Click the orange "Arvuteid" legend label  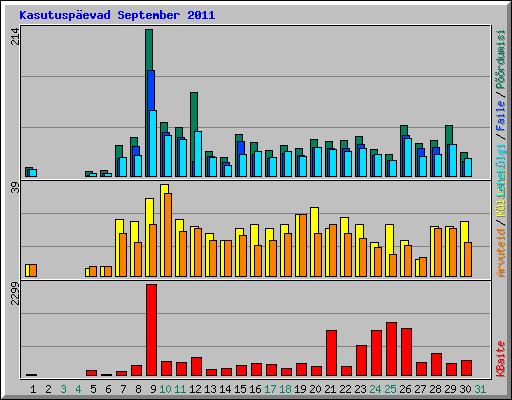pyautogui.click(x=501, y=253)
